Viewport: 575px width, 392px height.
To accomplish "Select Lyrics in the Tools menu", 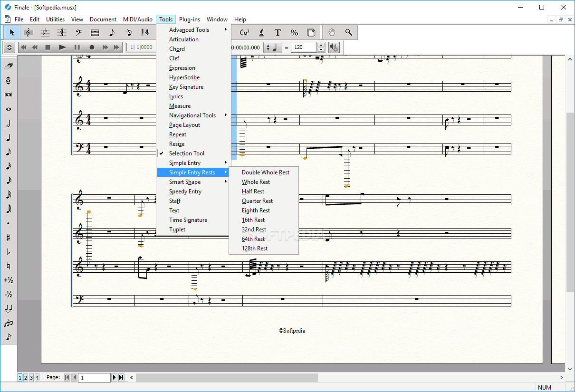I will [176, 96].
